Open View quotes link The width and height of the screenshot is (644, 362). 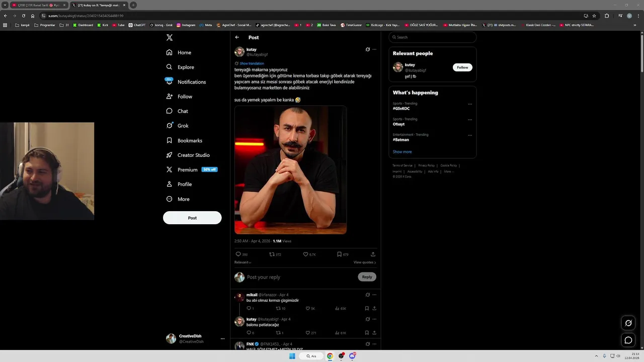pos(365,262)
